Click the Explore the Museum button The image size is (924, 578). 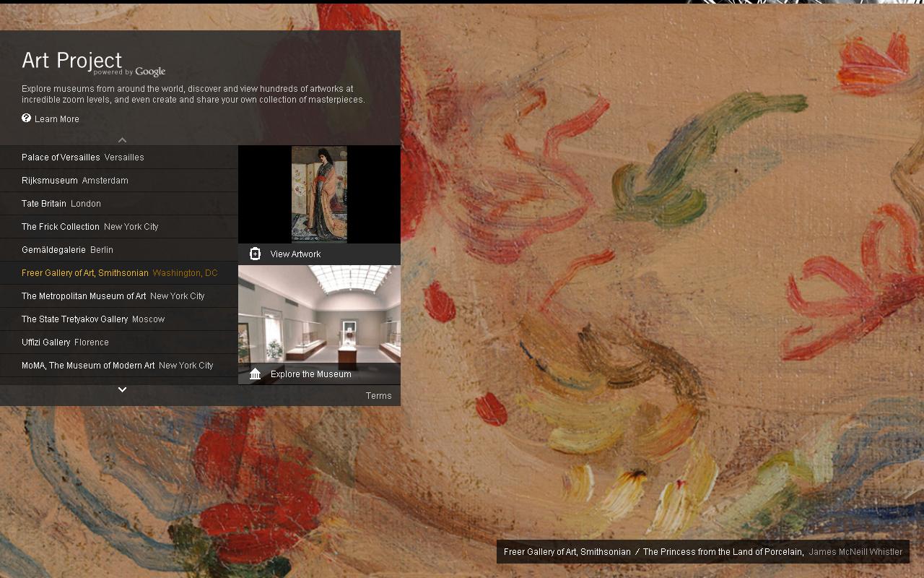319,374
